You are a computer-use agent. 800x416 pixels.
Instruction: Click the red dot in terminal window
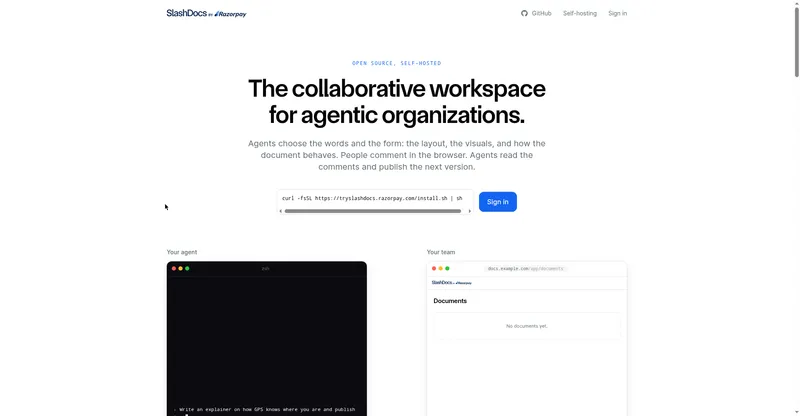click(x=174, y=268)
